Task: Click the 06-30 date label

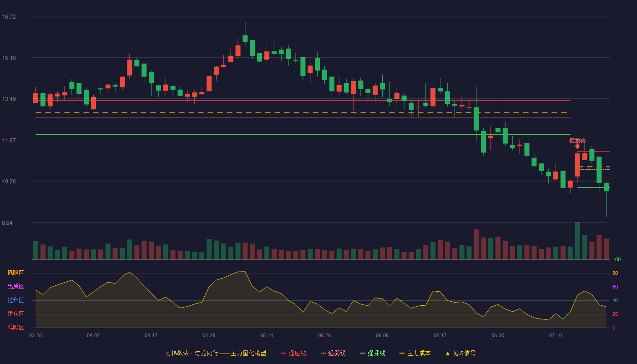Action: [498, 335]
